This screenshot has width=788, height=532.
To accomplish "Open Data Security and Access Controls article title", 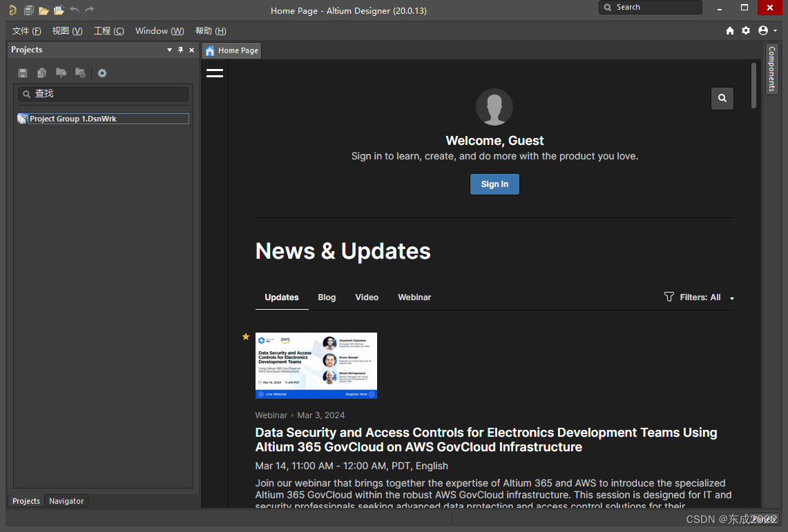I will [486, 440].
